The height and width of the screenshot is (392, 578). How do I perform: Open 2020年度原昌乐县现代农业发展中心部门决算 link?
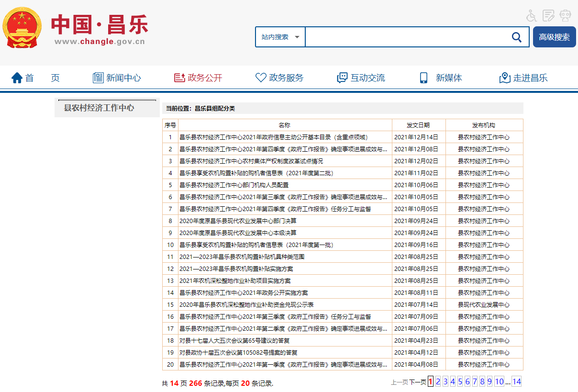tap(238, 221)
